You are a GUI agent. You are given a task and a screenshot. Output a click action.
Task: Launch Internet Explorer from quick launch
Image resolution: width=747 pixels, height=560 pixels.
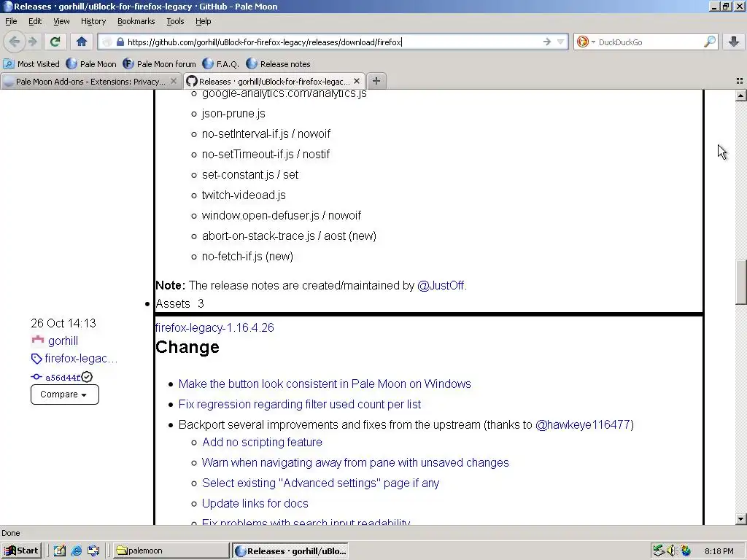point(76,551)
